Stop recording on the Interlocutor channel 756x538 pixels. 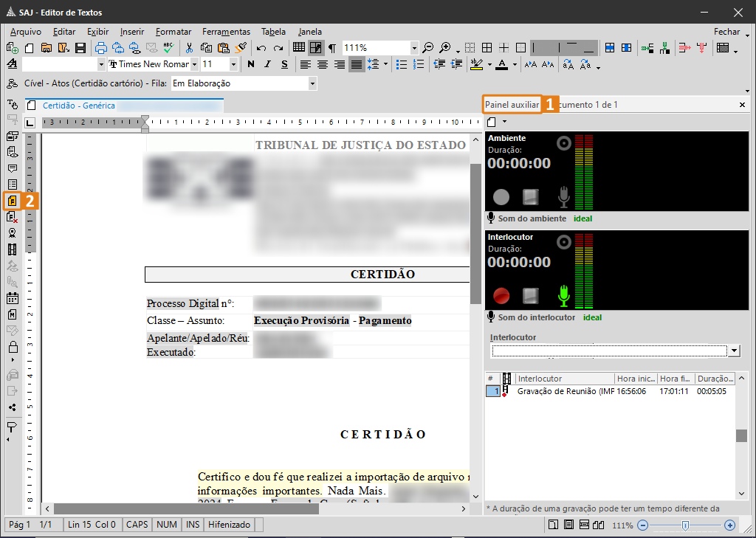tap(530, 296)
